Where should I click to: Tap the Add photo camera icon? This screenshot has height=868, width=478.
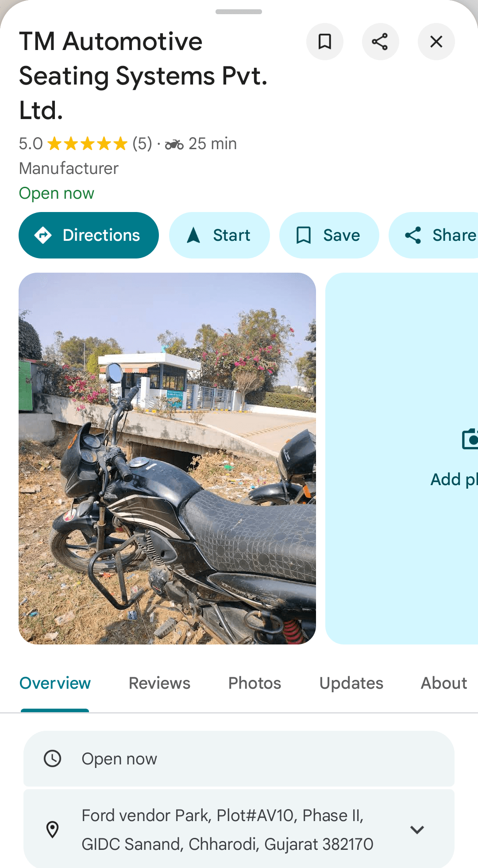(470, 439)
